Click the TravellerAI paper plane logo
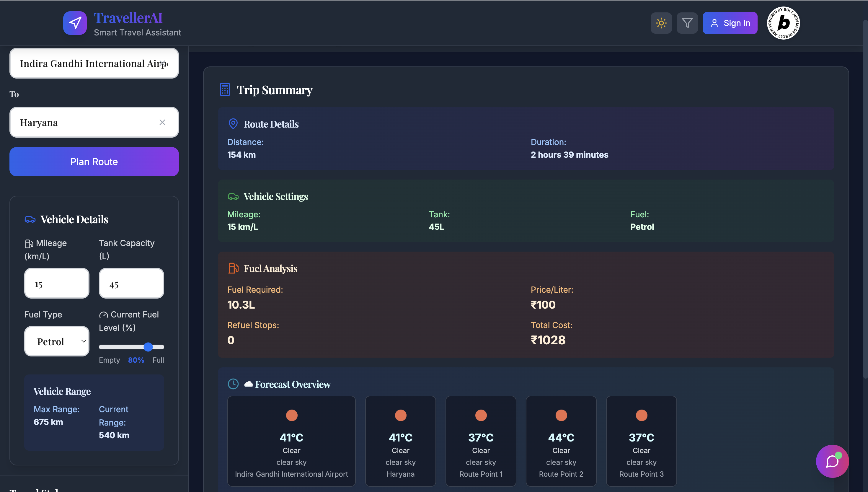This screenshot has height=492, width=868. [75, 23]
